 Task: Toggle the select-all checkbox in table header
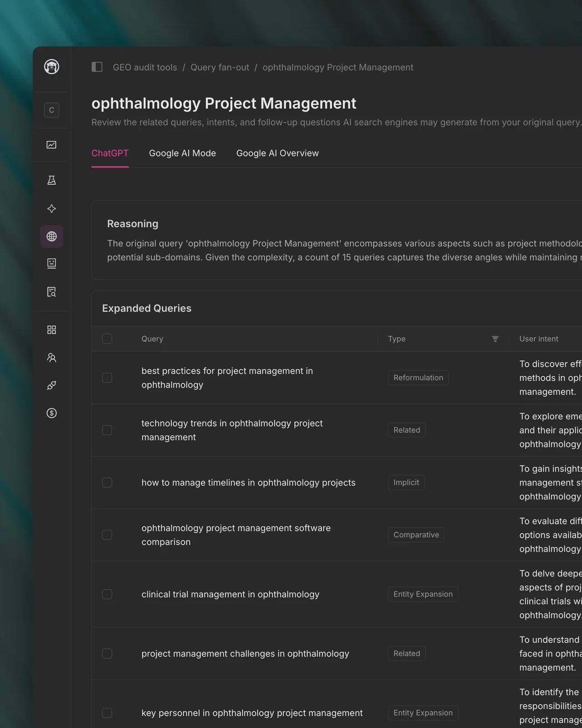coord(107,339)
